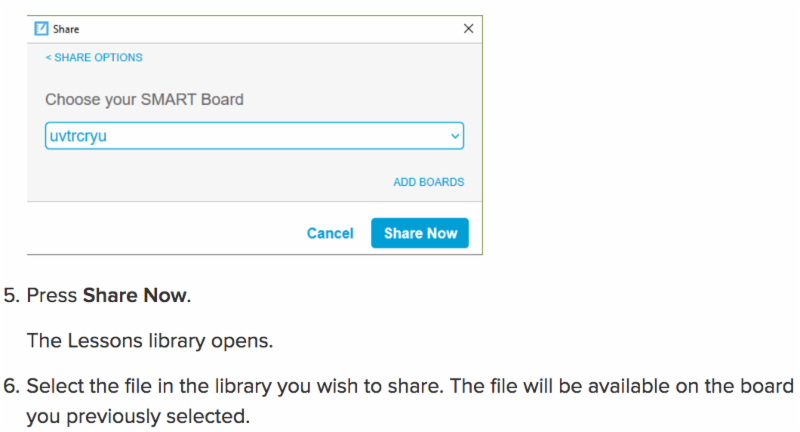Close the Share dialog with X
Image resolution: width=800 pixels, height=432 pixels.
coord(468,29)
